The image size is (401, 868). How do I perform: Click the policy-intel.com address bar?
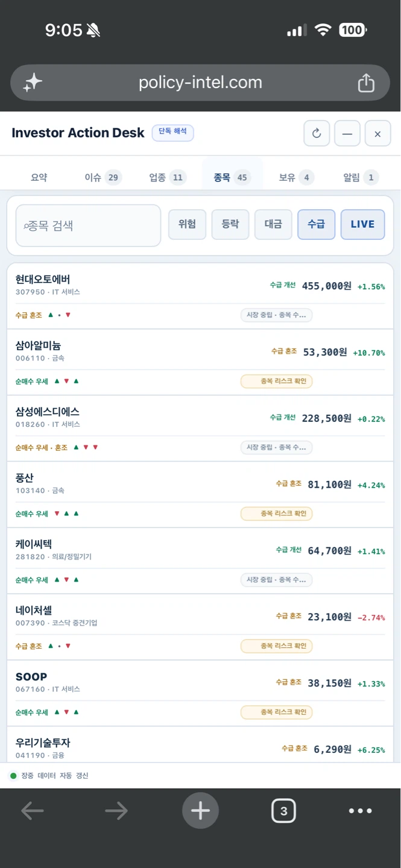click(x=200, y=83)
